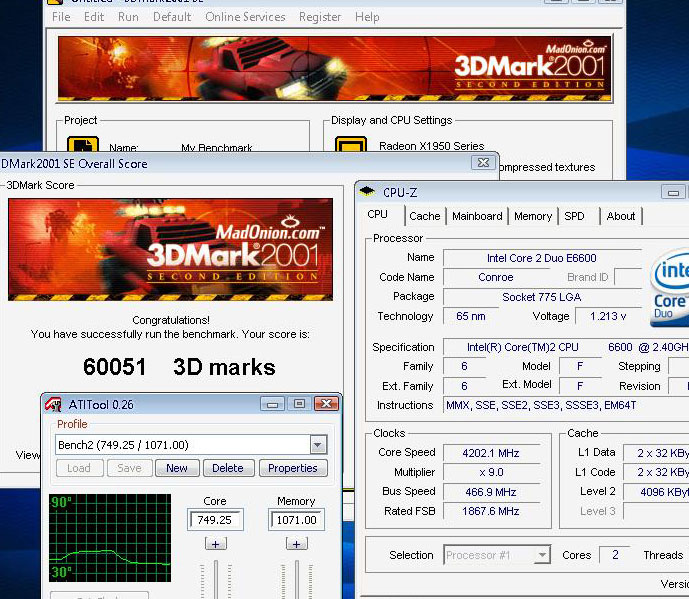Click the New profile button in ATITool
This screenshot has width=689, height=599.
point(177,468)
